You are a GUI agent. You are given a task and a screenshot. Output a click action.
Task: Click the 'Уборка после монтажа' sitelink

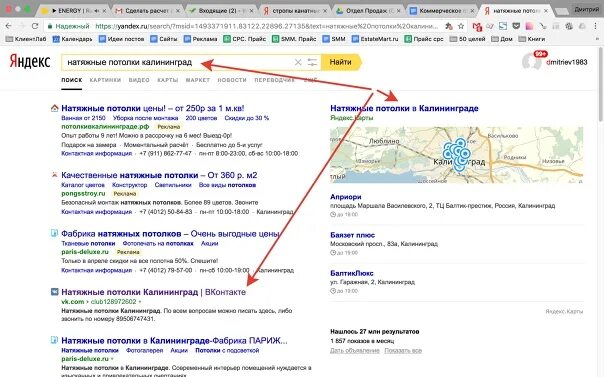pyautogui.click(x=145, y=118)
